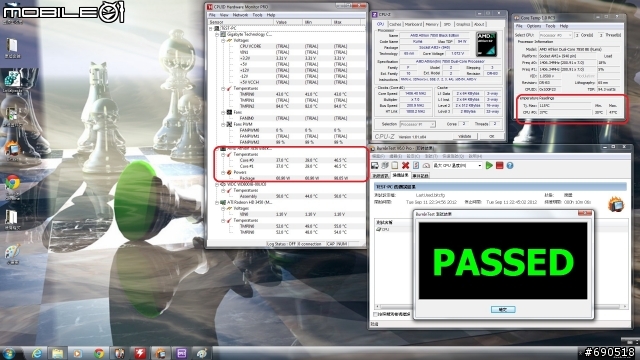Click the Core Speed value field in CPU-Z
This screenshot has width=640, height=360.
pos(414,93)
